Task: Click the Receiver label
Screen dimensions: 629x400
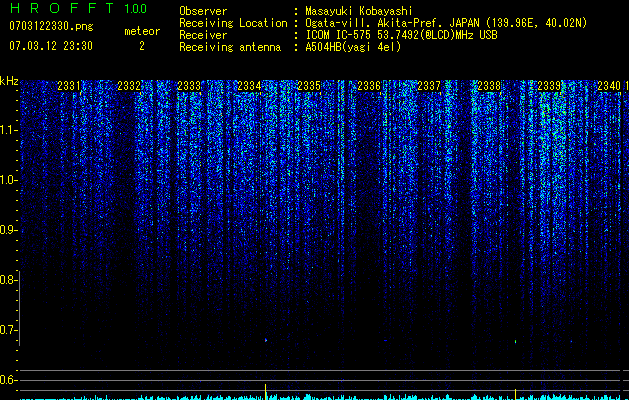Action: pos(203,35)
